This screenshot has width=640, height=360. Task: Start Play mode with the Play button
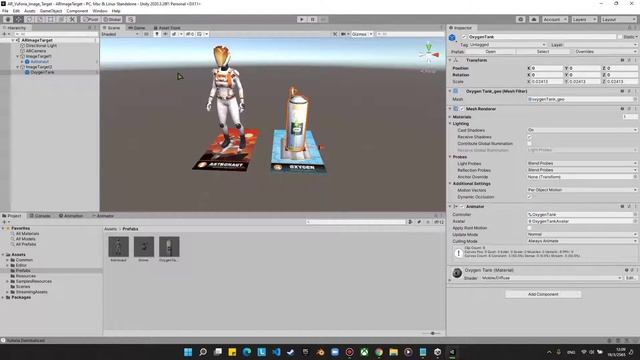click(302, 19)
